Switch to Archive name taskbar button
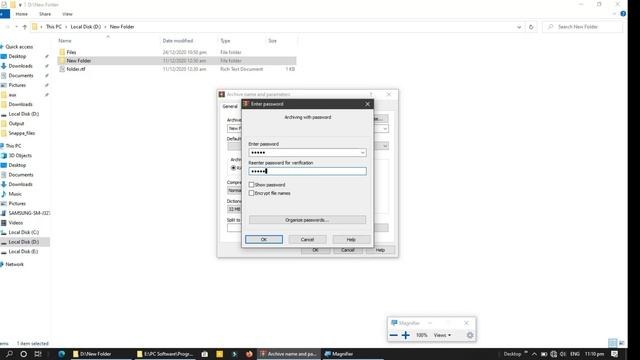The image size is (640, 360). click(289, 354)
